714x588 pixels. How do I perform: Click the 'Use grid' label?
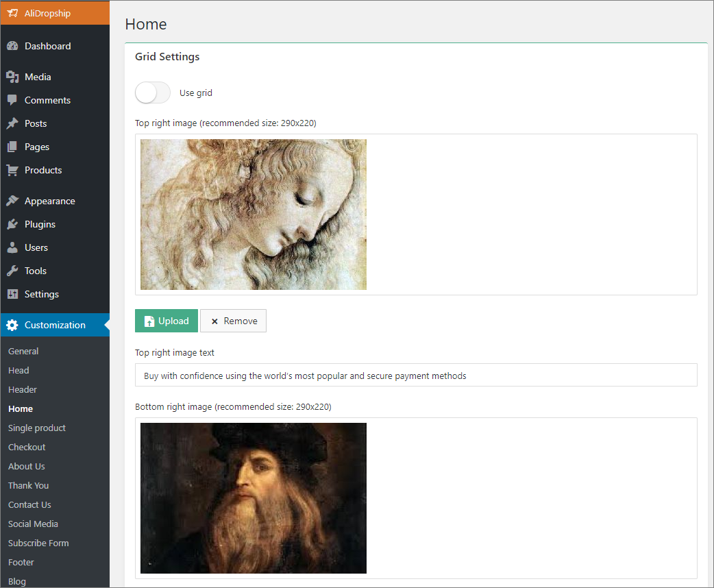(196, 93)
